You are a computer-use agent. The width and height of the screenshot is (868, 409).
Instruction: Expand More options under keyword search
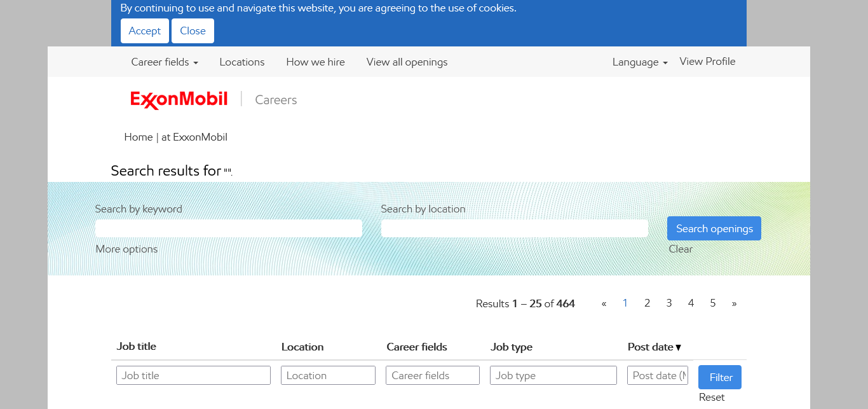pyautogui.click(x=126, y=249)
